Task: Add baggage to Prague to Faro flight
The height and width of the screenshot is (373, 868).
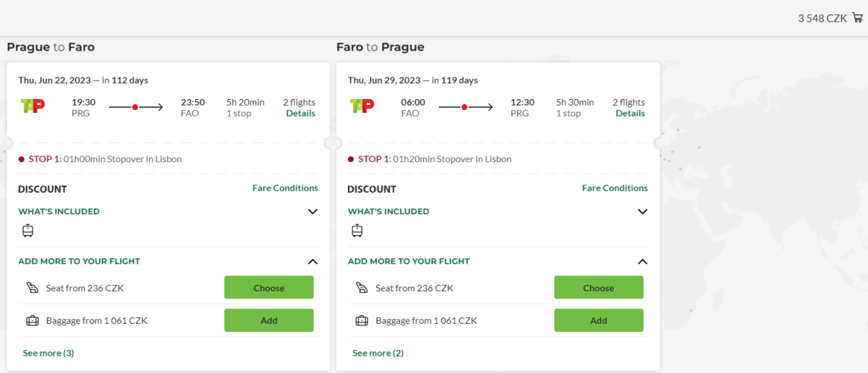Action: (x=269, y=320)
